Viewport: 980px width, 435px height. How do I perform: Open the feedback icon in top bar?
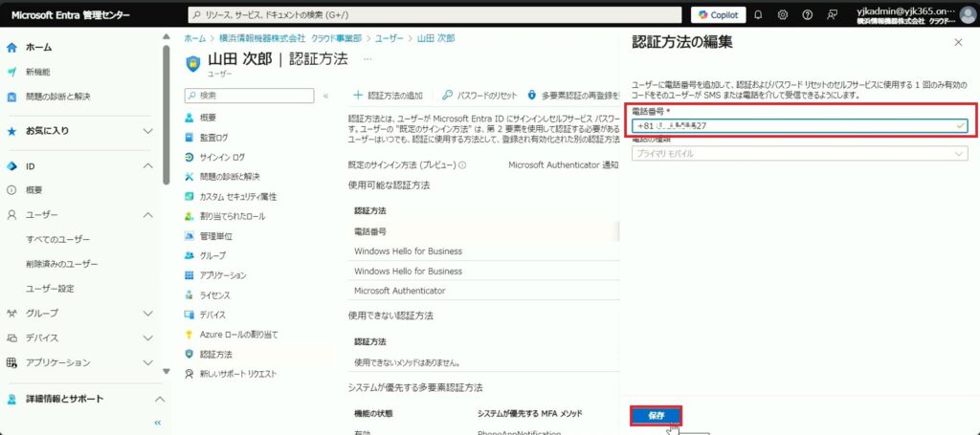point(832,15)
